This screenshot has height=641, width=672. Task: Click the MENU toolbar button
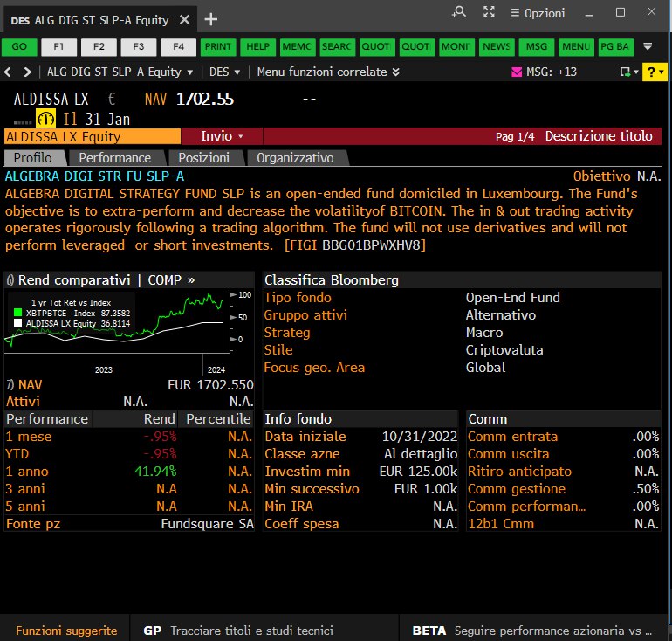[x=576, y=47]
